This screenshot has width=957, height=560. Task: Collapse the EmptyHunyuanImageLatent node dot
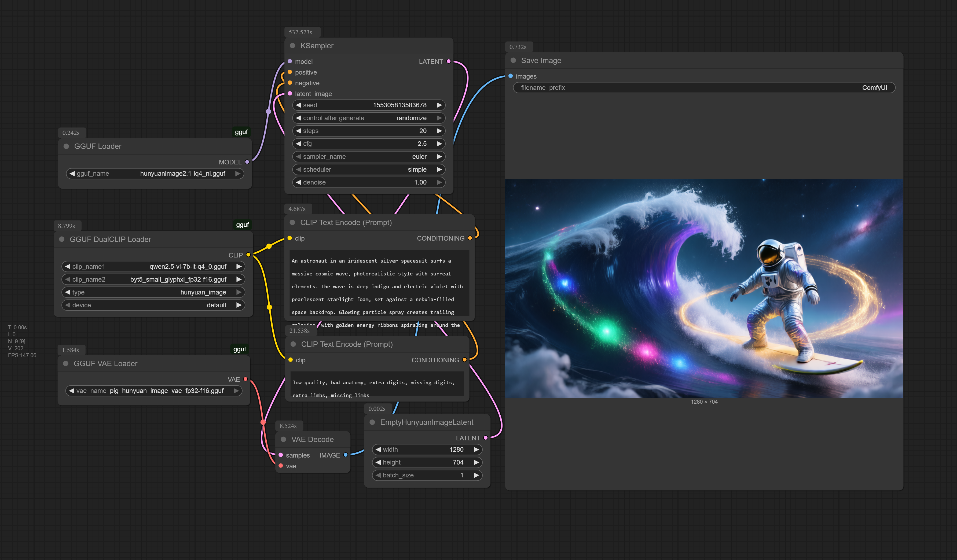click(x=372, y=422)
